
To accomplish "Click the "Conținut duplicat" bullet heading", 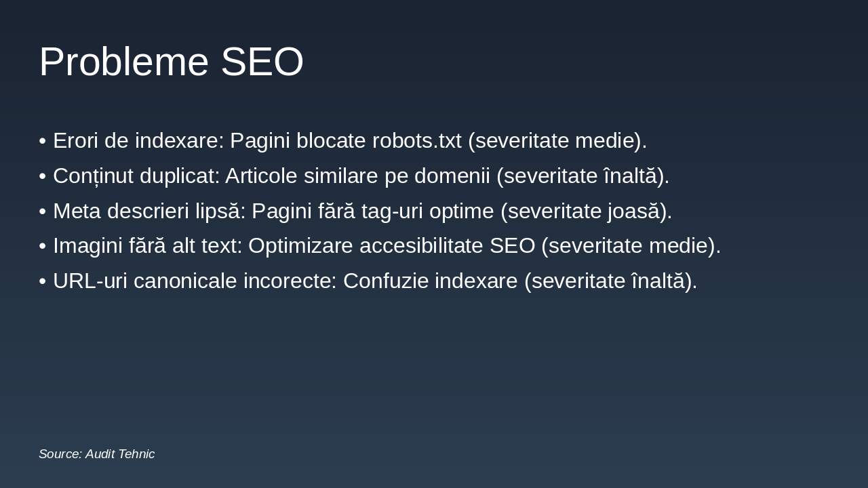I will (136, 176).
